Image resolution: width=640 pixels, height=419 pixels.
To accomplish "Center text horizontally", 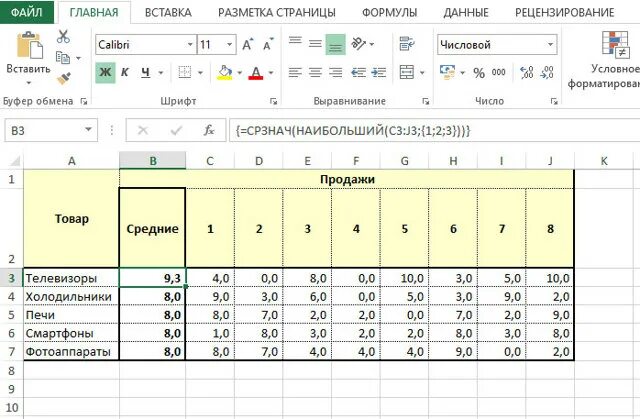I will click(x=315, y=73).
